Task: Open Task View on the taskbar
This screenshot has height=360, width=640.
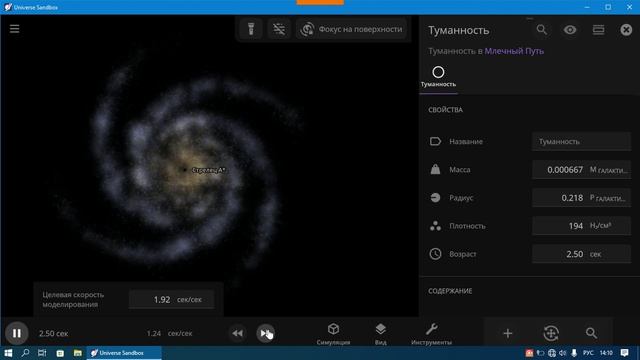Action: click(x=42, y=353)
